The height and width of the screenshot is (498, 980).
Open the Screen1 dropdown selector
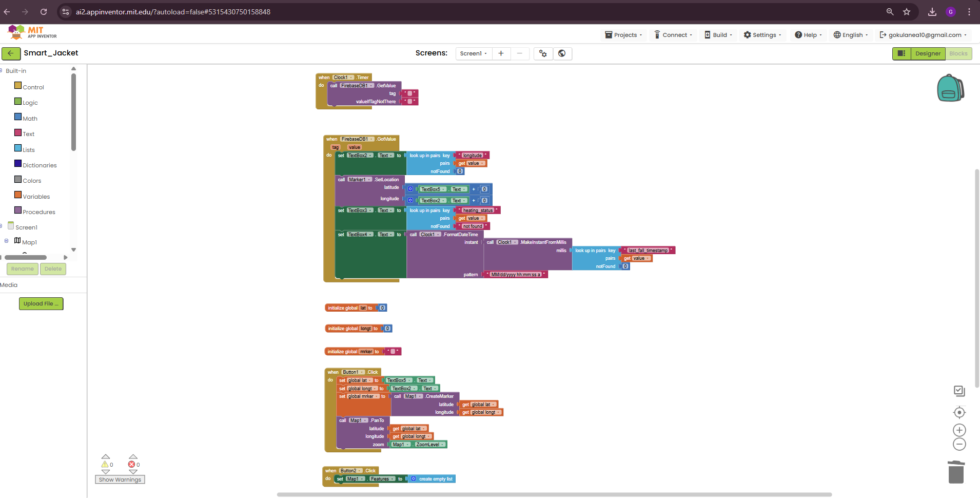473,53
